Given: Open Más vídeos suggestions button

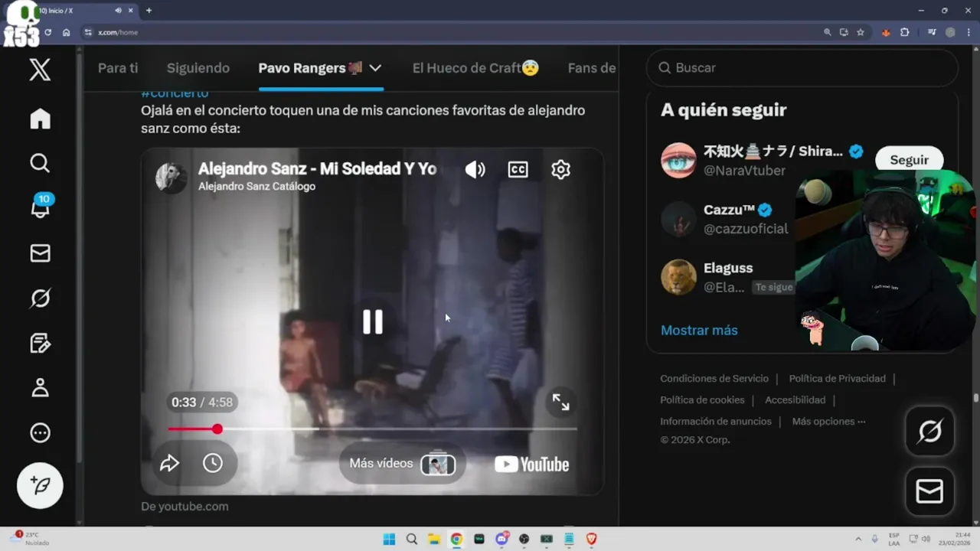Looking at the screenshot, I should point(403,464).
